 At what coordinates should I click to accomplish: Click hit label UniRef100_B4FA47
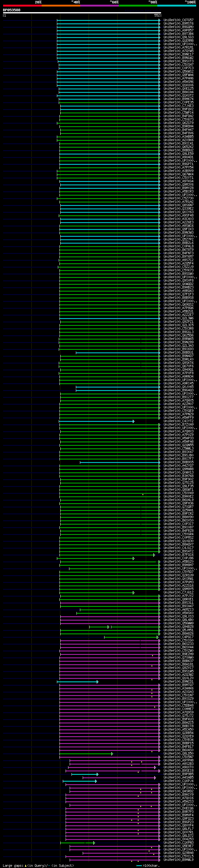[x=178, y=130]
